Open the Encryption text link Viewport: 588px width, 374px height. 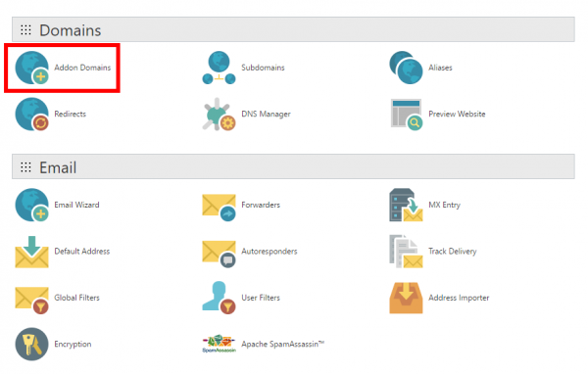(x=73, y=344)
